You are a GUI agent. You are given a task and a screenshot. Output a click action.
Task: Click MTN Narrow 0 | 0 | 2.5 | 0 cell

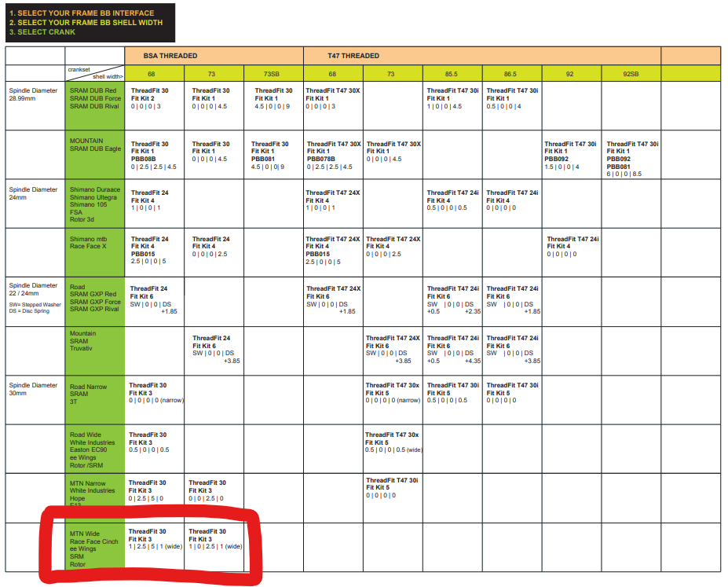point(214,498)
